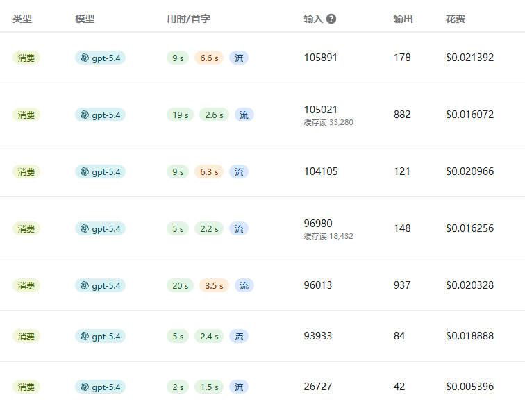This screenshot has height=420, width=525.
Task: Click the 缓存读 18,432 cache note
Action: [x=328, y=236]
